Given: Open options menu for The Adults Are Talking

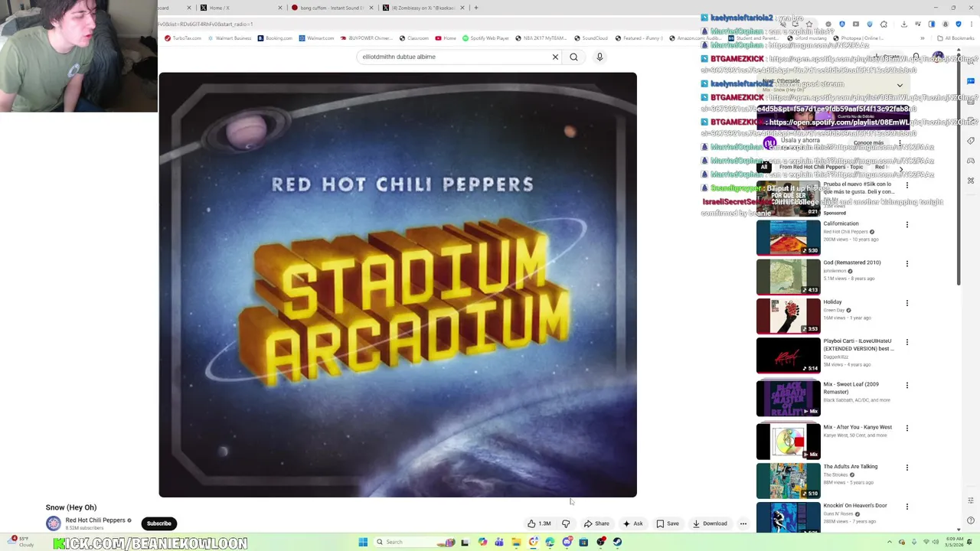Looking at the screenshot, I should coord(907,468).
